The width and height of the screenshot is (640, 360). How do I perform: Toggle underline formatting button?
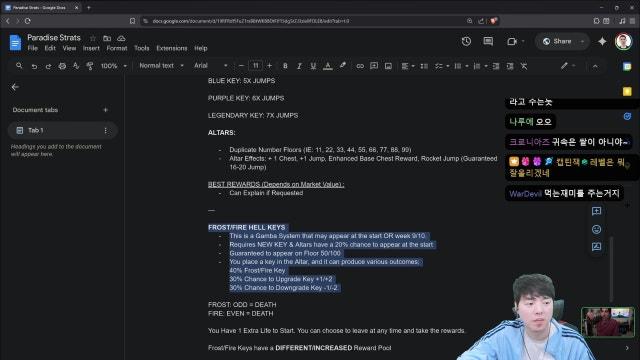[x=313, y=66]
